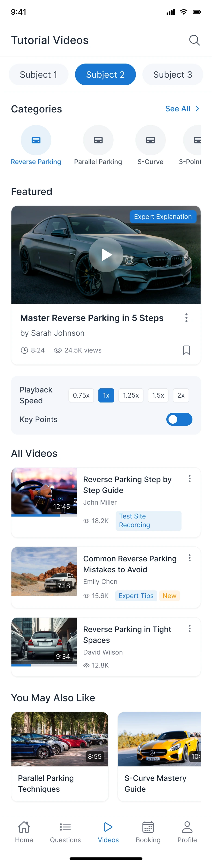Open the Home tab icon
The width and height of the screenshot is (212, 868).
(x=24, y=827)
